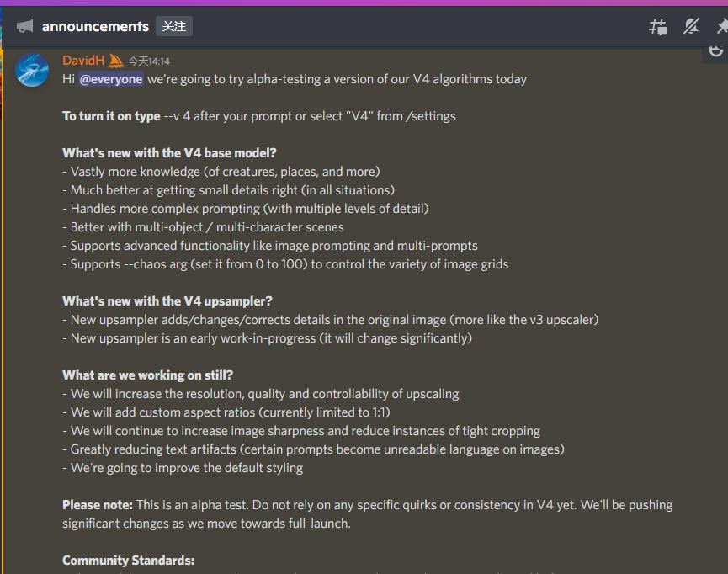Click the 关注 follow button
This screenshot has height=574, width=728.
point(174,27)
